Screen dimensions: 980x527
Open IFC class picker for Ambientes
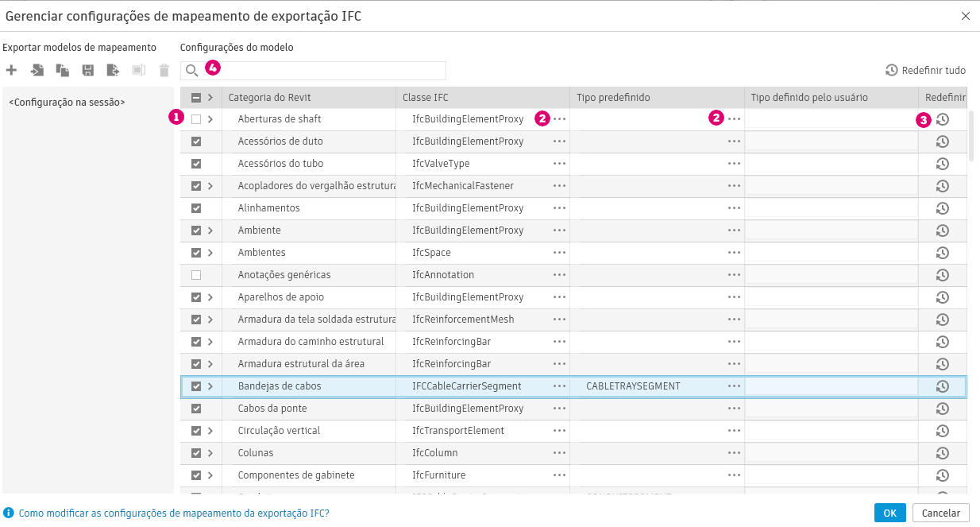pos(560,253)
